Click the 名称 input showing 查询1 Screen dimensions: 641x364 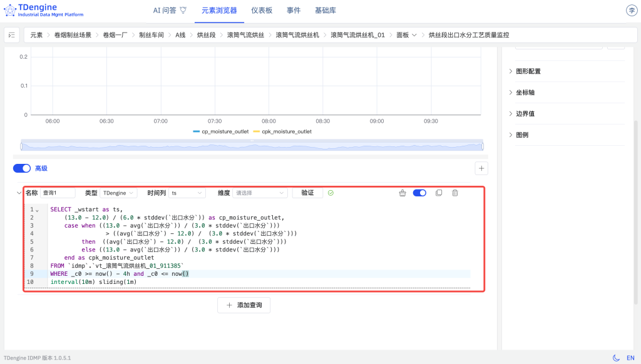click(57, 193)
